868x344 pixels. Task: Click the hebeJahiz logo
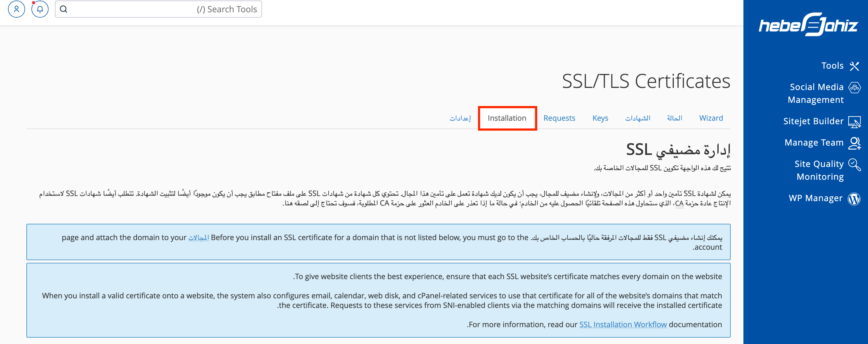coord(808,24)
